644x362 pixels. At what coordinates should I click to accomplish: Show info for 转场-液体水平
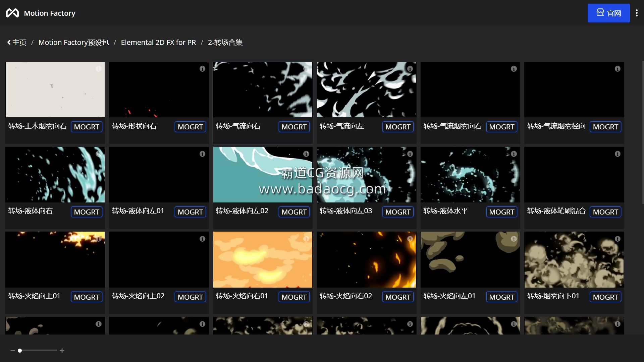click(514, 154)
